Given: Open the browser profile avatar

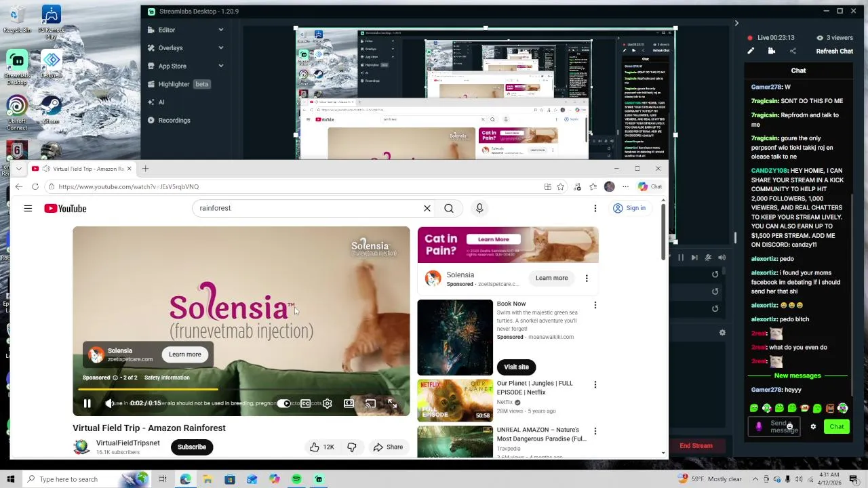Looking at the screenshot, I should pos(610,186).
